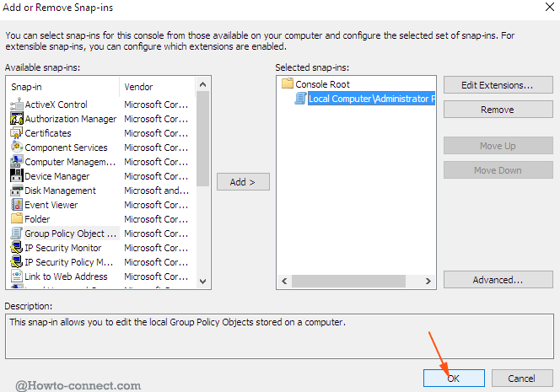
Task: Open Edit Extensions dialog
Action: [498, 85]
